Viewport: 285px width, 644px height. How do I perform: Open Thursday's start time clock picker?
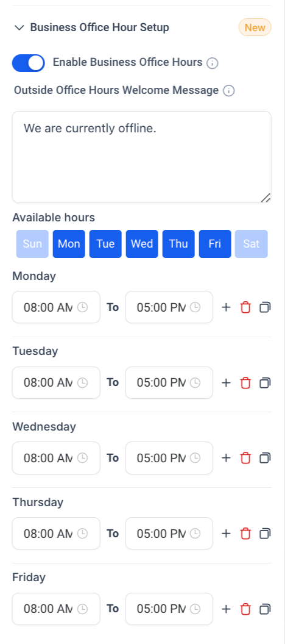[82, 534]
